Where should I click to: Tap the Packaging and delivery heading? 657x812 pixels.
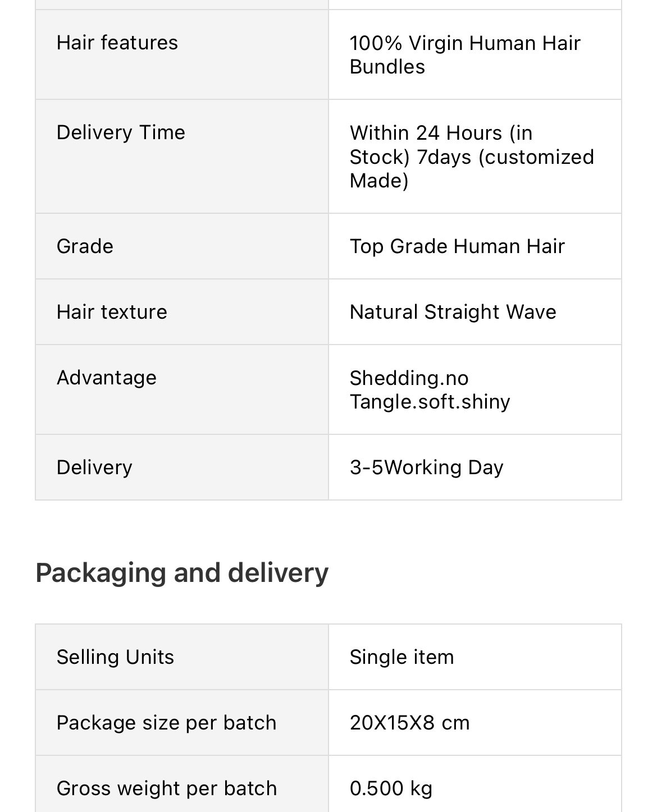[x=182, y=573]
